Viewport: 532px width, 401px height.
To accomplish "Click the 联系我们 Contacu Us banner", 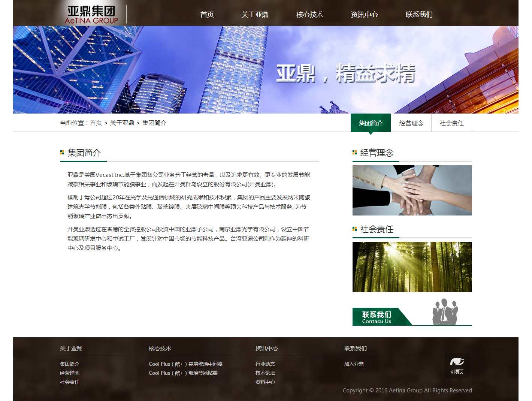I will pos(412,312).
